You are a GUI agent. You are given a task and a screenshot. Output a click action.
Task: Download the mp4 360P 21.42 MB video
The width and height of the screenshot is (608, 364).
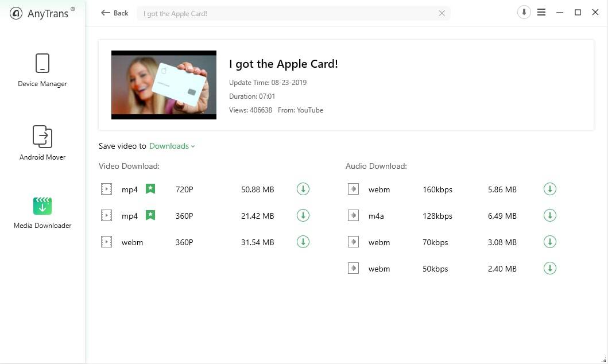tap(303, 215)
